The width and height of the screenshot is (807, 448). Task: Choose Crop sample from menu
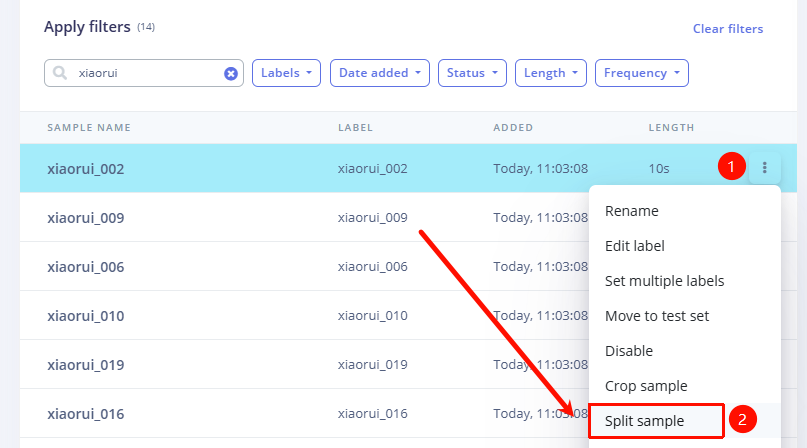tap(646, 386)
